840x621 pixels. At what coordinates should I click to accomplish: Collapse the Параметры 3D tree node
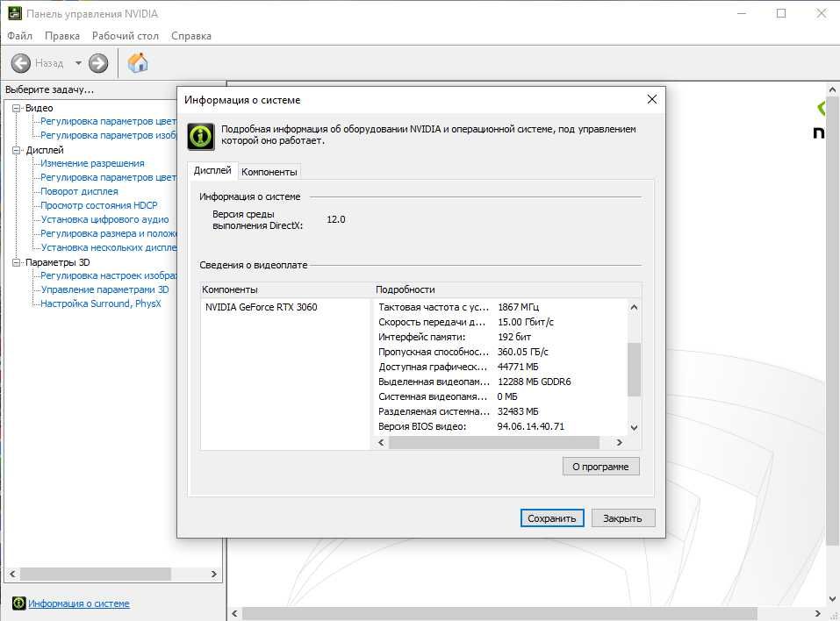point(16,262)
